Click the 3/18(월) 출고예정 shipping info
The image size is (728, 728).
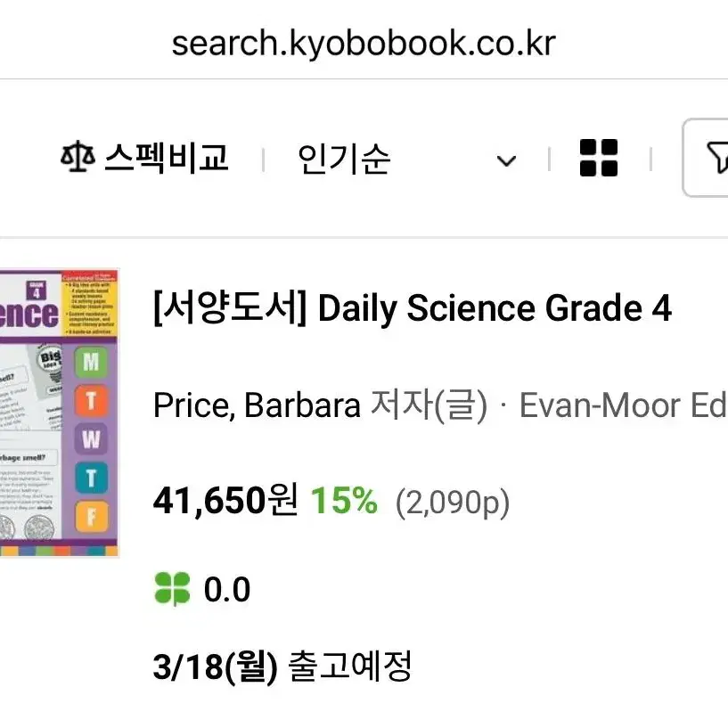[x=282, y=667]
